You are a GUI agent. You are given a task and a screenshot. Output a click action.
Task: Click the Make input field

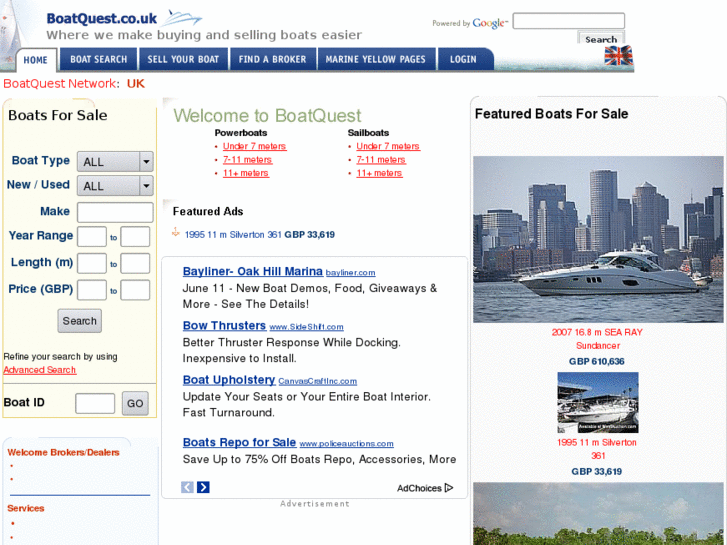point(115,212)
